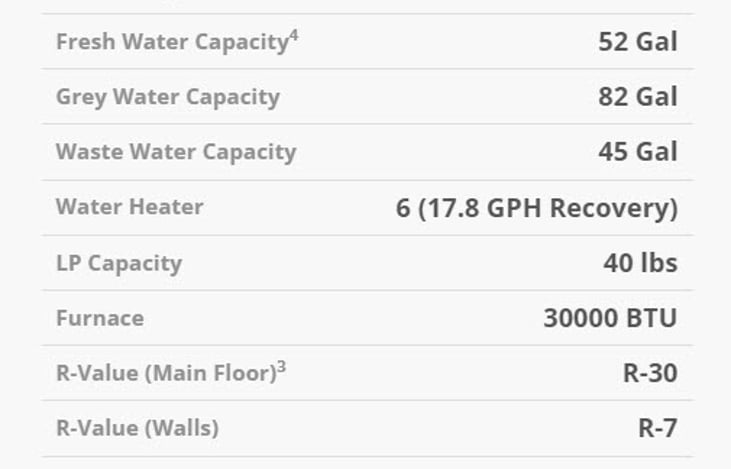Viewport: 731px width, 469px height.
Task: Open footnote 3 beside R-Value Main Floor
Action: (282, 367)
